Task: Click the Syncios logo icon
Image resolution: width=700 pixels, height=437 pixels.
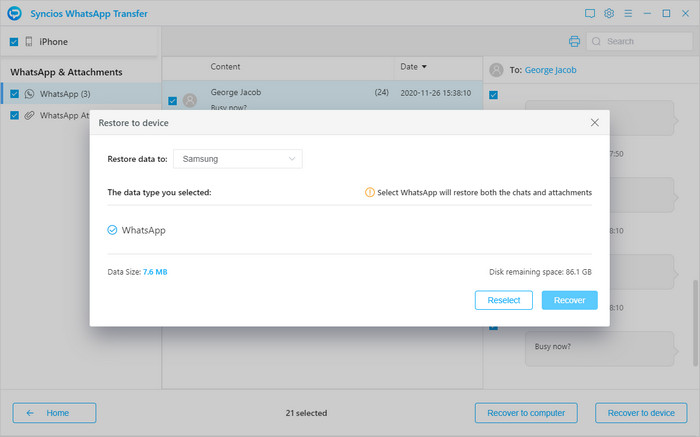Action: pos(14,13)
